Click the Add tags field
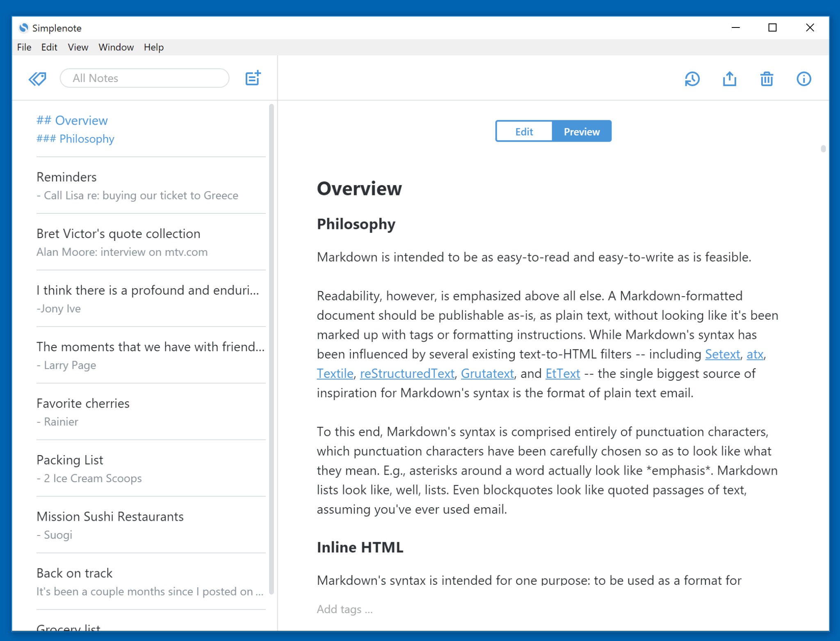Screen dimensions: 840x641 coord(345,609)
